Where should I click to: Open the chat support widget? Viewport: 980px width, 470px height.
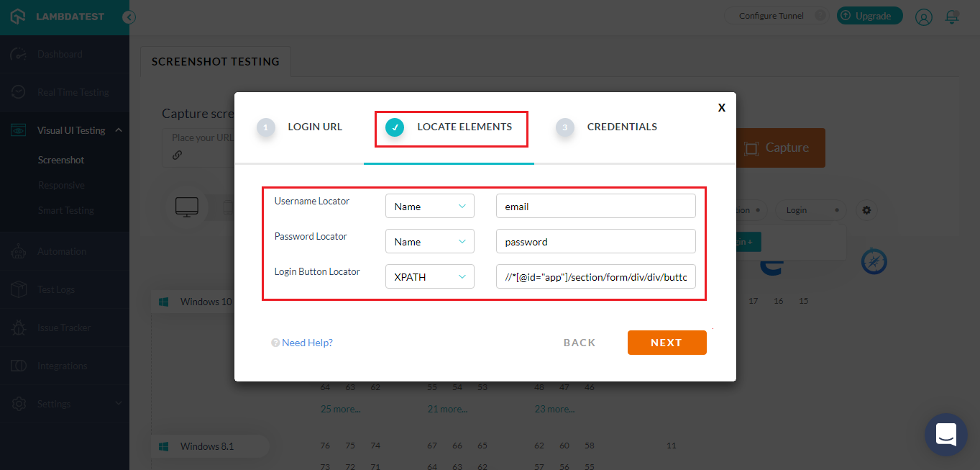tap(945, 434)
